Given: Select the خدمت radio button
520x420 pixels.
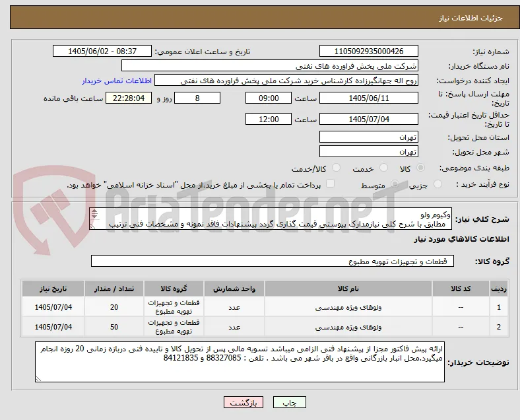Looking at the screenshot, I should [x=383, y=168].
